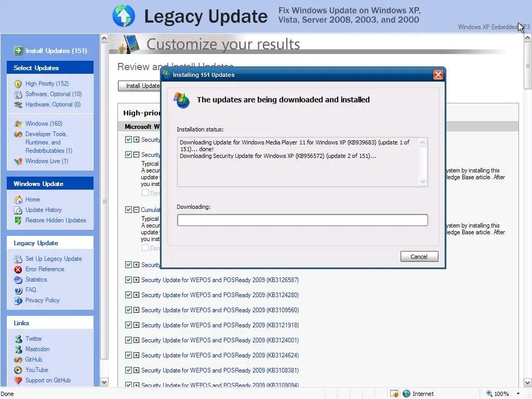Expand details for KB3124624 update
This screenshot has height=399, width=532.
[136, 355]
